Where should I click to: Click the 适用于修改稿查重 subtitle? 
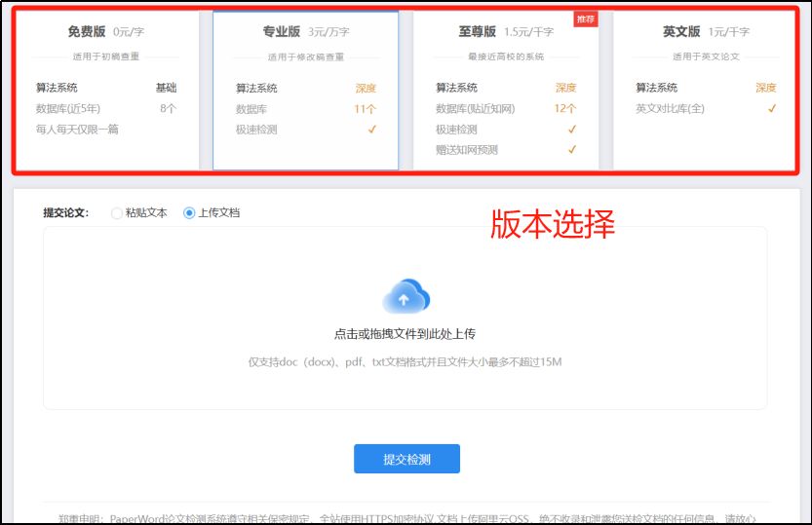(305, 56)
